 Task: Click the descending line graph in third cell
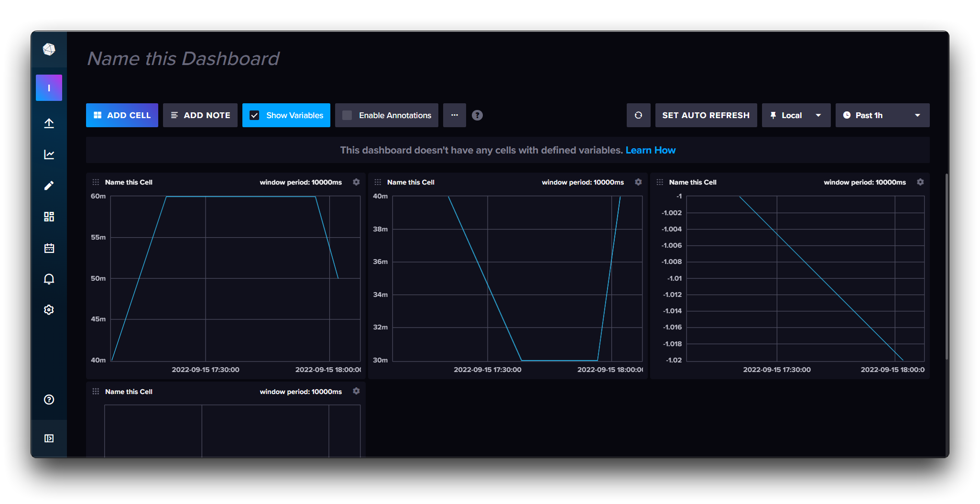821,278
